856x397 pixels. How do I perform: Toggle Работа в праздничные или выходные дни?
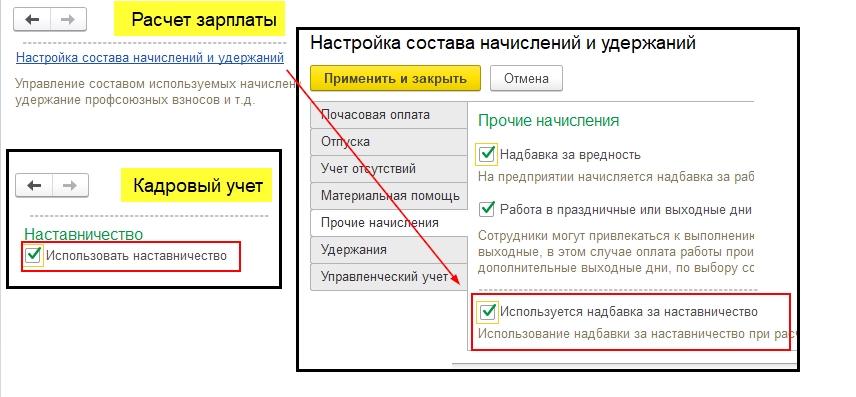[x=486, y=209]
